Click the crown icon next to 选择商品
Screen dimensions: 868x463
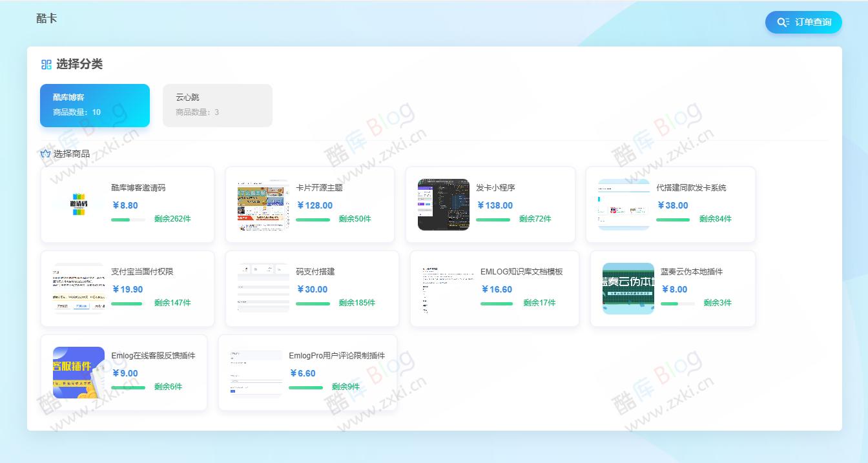click(45, 153)
